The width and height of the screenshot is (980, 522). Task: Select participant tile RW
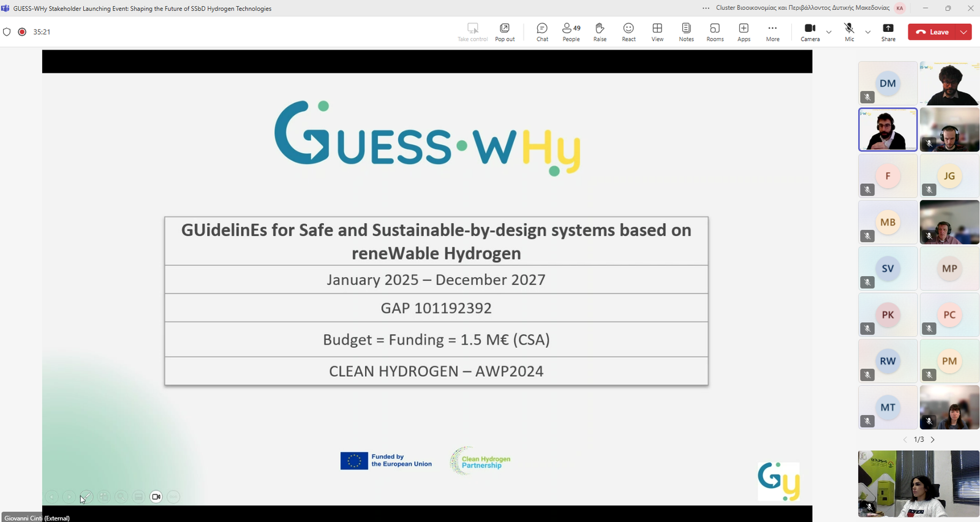pyautogui.click(x=888, y=361)
